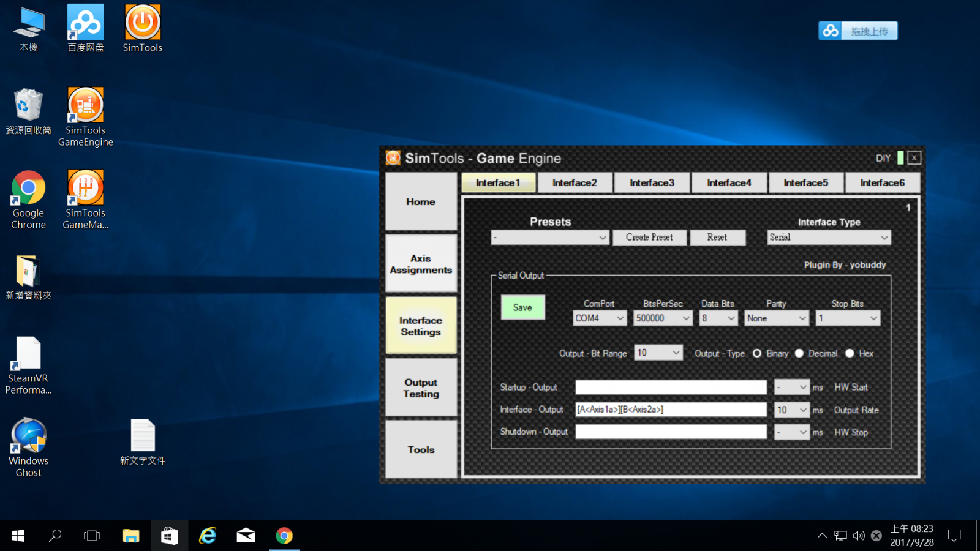Click the Create Preset button
The width and height of the screenshot is (980, 551).
(x=649, y=238)
